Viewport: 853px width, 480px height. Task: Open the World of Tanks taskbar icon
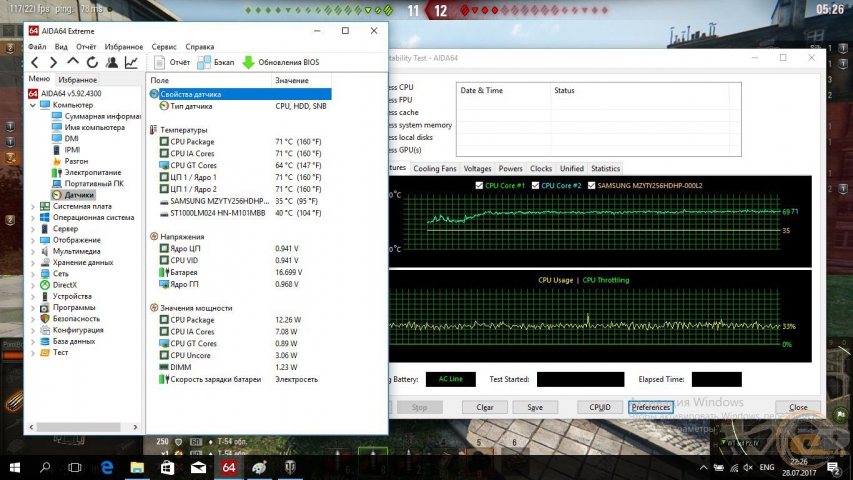pyautogui.click(x=289, y=467)
